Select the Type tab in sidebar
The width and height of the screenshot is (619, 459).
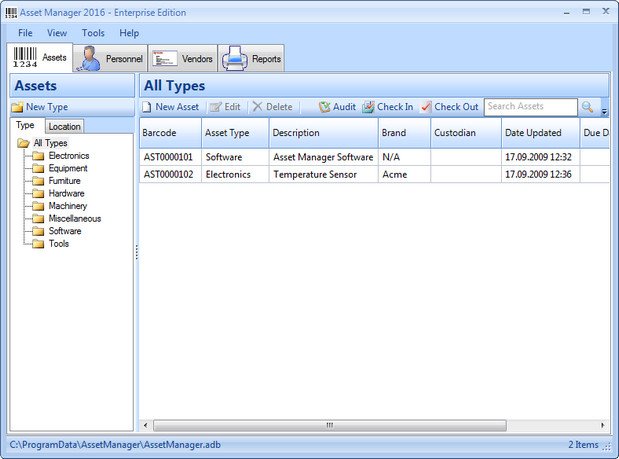click(x=25, y=126)
